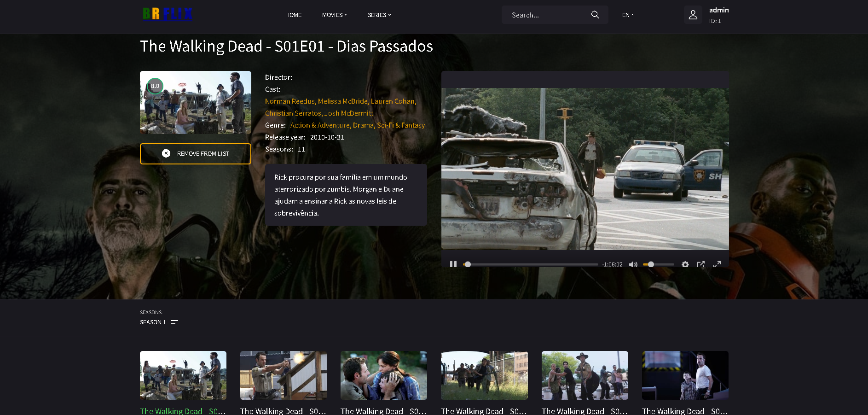Viewport: 868px width, 415px height.
Task: Click the episode synopsis text box
Action: click(x=346, y=195)
